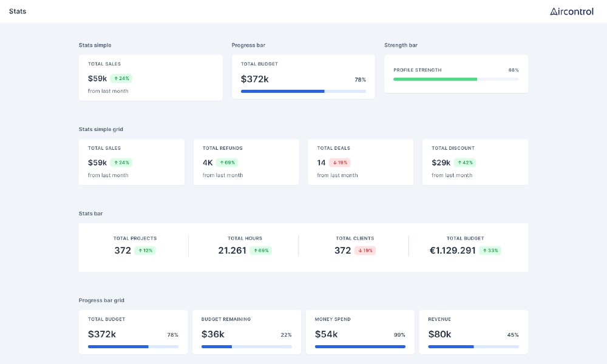This screenshot has width=607, height=364.
Task: Click the Progress bar grid section heading
Action: [101, 300]
